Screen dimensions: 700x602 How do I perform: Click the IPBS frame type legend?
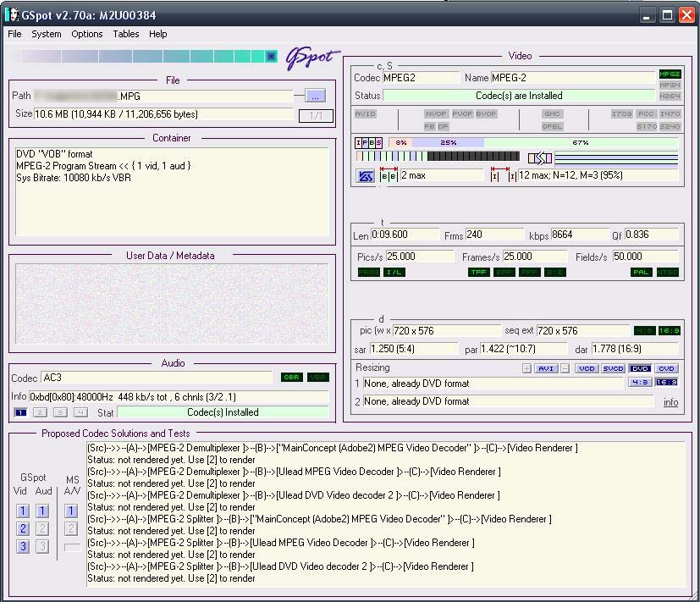click(x=368, y=143)
